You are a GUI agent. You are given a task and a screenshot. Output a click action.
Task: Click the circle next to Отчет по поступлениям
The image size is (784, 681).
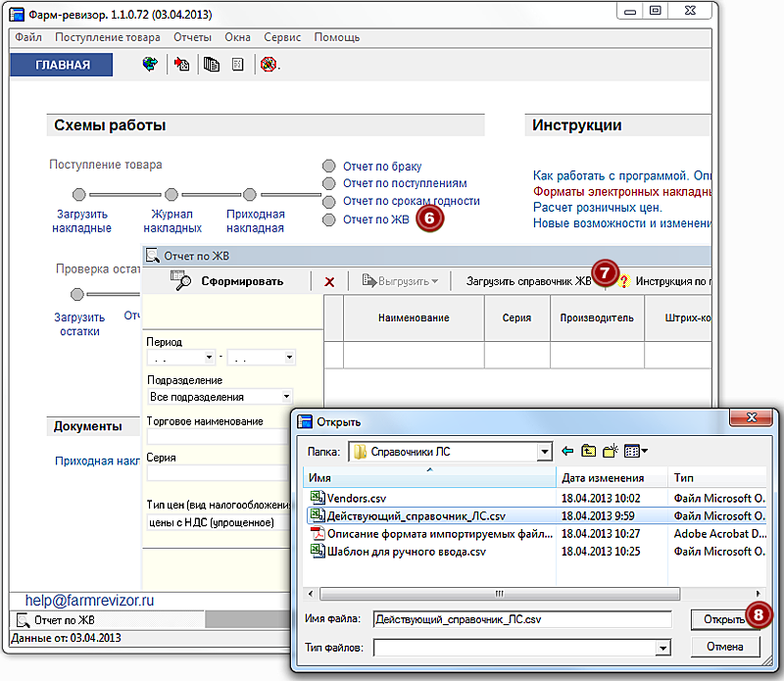pos(328,183)
